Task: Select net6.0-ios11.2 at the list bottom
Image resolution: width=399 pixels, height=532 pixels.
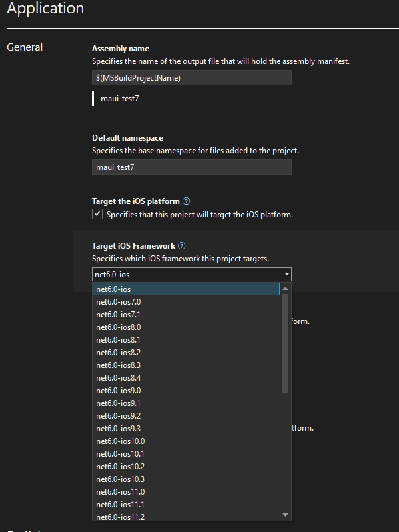Action: [x=186, y=517]
